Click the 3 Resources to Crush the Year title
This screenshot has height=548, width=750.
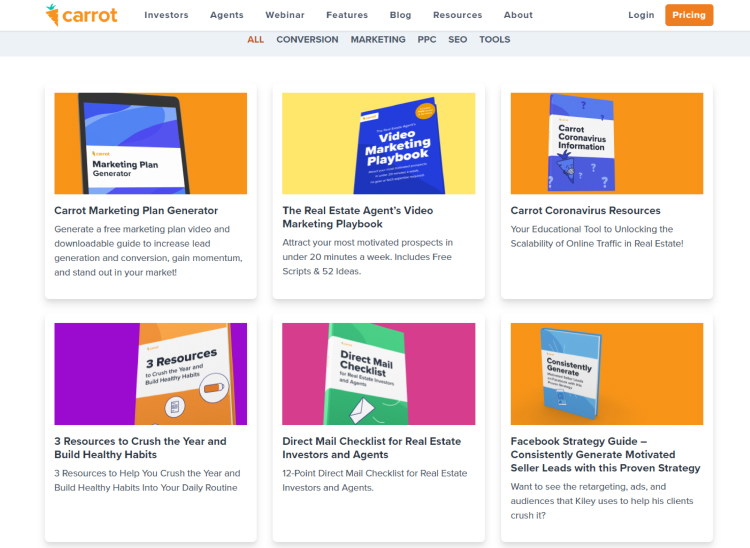(x=140, y=448)
